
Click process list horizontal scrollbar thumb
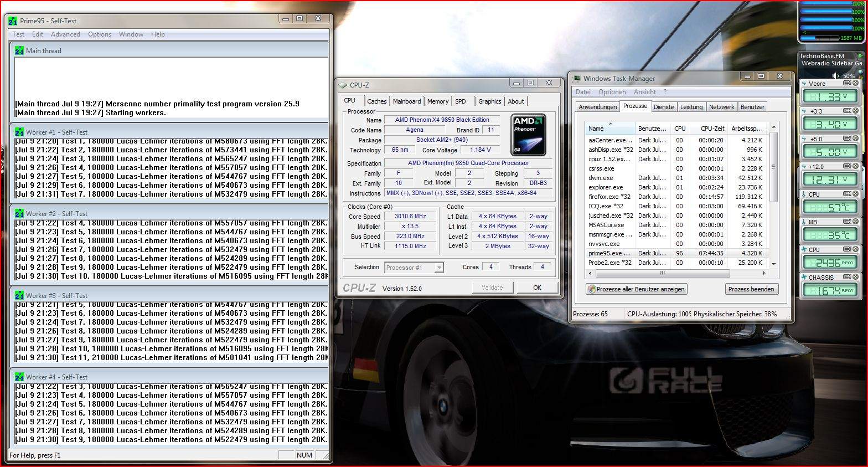(662, 273)
